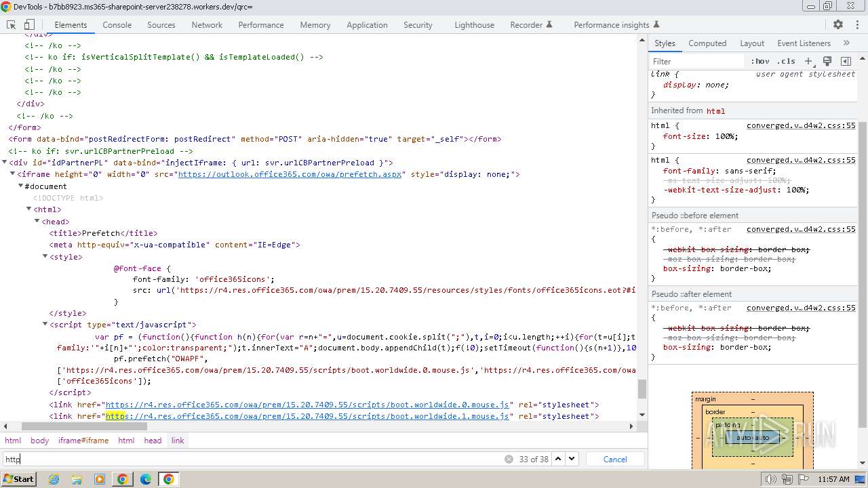The width and height of the screenshot is (868, 488).
Task: Select the head breadcrumb
Action: click(x=153, y=441)
